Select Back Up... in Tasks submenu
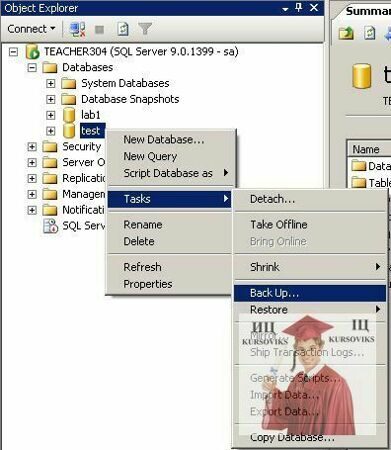The width and height of the screenshot is (391, 450). pyautogui.click(x=310, y=293)
